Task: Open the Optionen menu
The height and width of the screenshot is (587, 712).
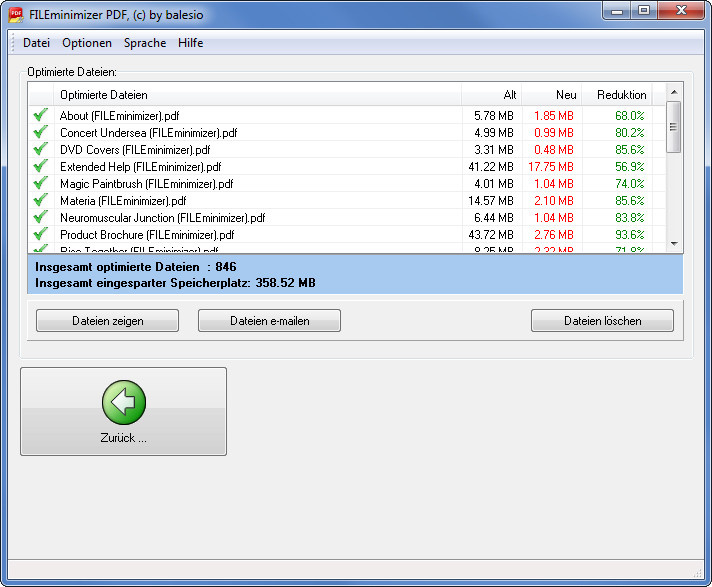Action: (87, 43)
